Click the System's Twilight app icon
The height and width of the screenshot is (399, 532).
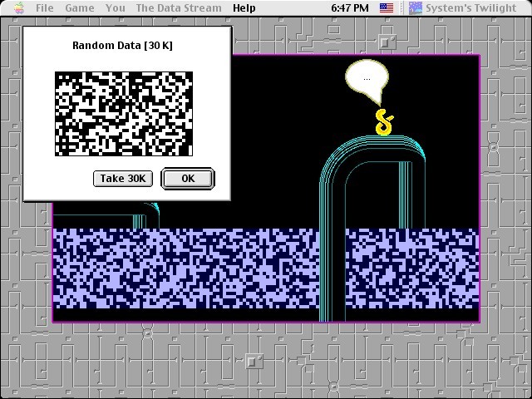click(x=416, y=7)
